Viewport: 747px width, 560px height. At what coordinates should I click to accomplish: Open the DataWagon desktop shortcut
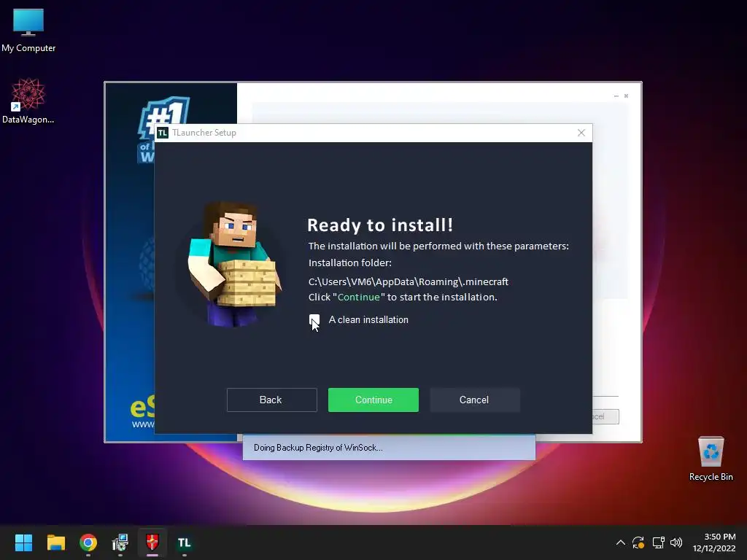(28, 101)
